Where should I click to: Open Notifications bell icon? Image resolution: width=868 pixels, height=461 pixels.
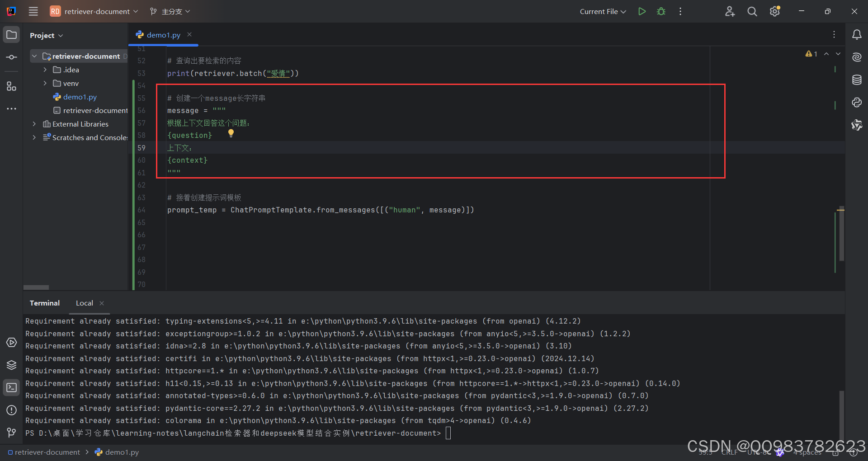point(857,35)
